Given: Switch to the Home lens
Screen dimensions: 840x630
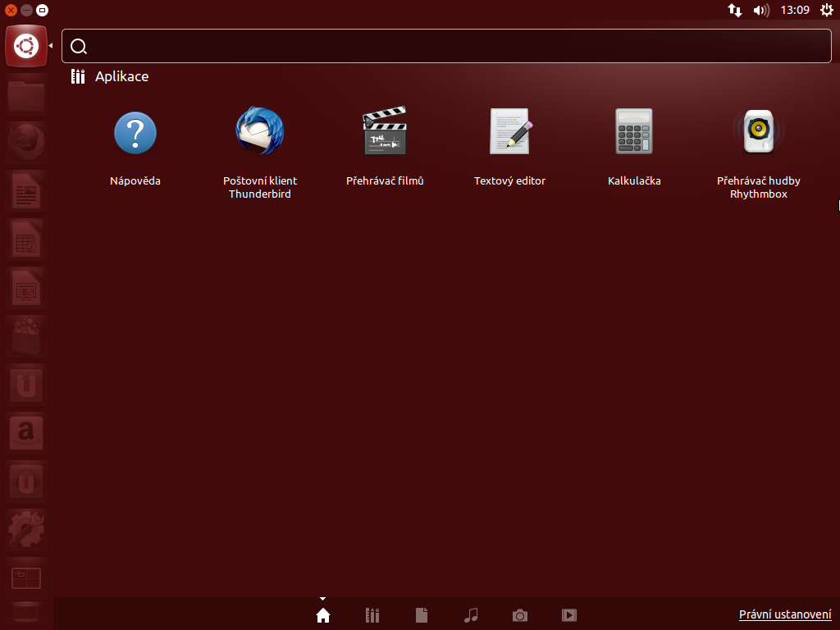Looking at the screenshot, I should pyautogui.click(x=323, y=615).
